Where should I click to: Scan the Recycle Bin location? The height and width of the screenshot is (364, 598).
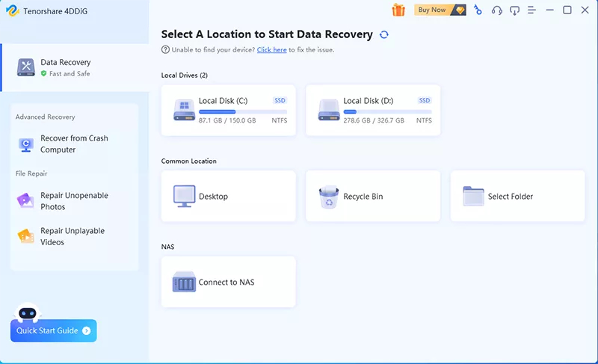[373, 197]
